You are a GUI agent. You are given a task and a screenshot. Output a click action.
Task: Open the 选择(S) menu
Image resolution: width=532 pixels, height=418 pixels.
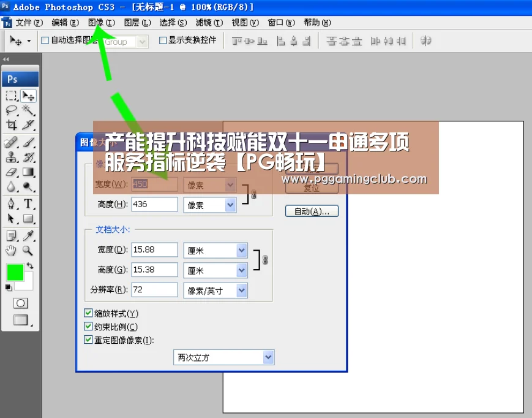pos(173,23)
